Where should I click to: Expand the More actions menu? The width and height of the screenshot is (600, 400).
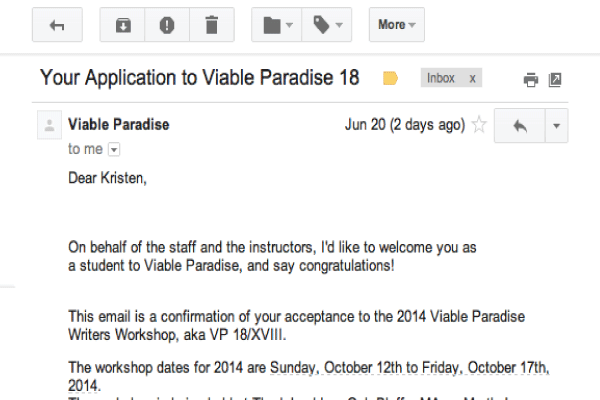397,25
